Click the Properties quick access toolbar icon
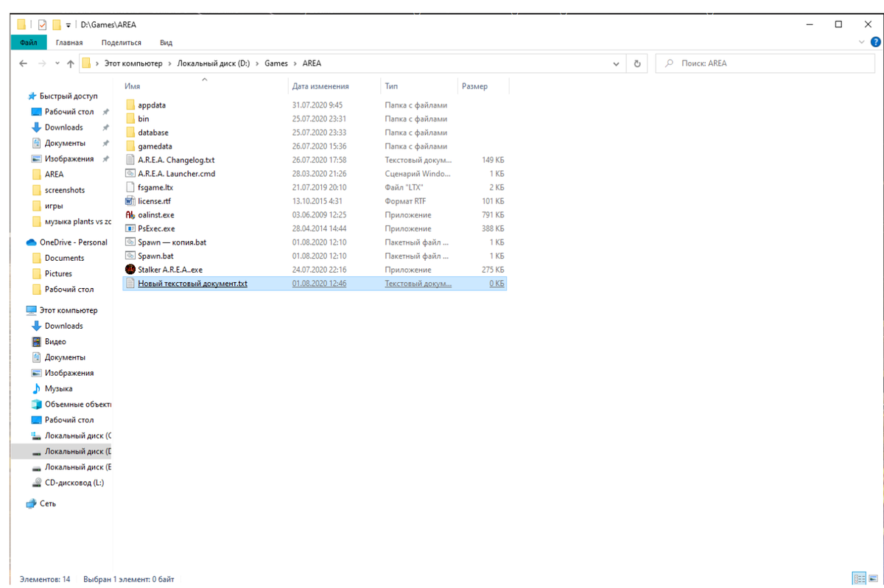The height and width of the screenshot is (588, 884). pos(42,24)
